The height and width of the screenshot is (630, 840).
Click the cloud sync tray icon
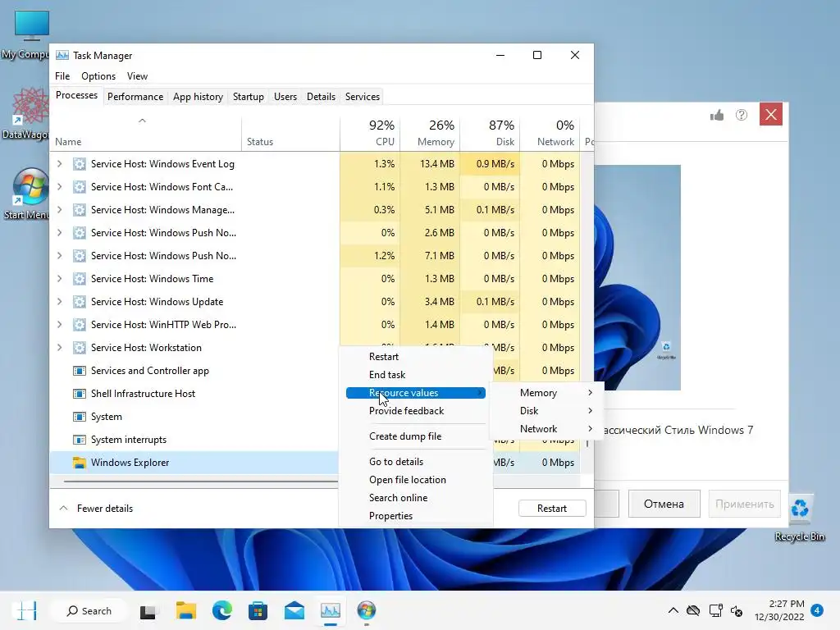pyautogui.click(x=693, y=610)
